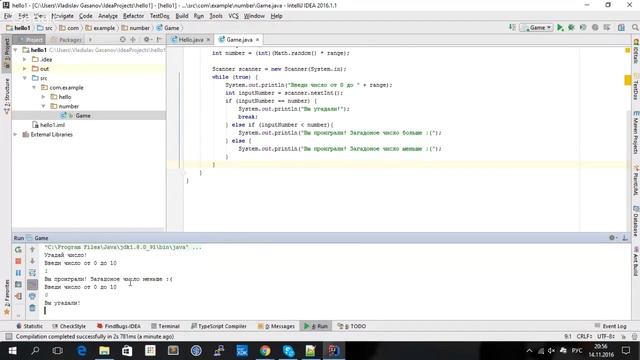This screenshot has width=640, height=360.
Task: Open the Messages tool window
Action: [276, 326]
